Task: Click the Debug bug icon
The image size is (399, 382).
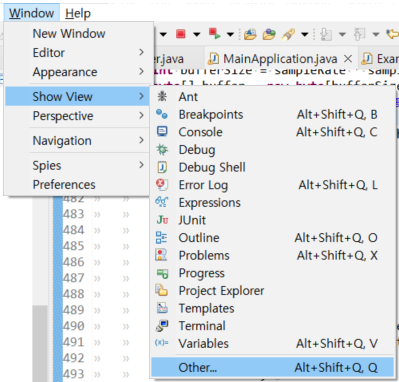Action: click(162, 149)
